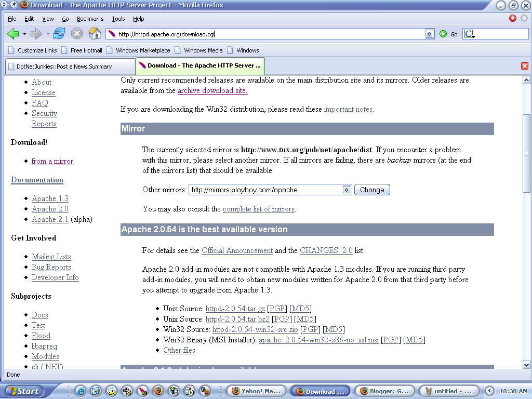Click the last quick launch icon
Viewport: 532px width, 399px height.
coord(205,391)
